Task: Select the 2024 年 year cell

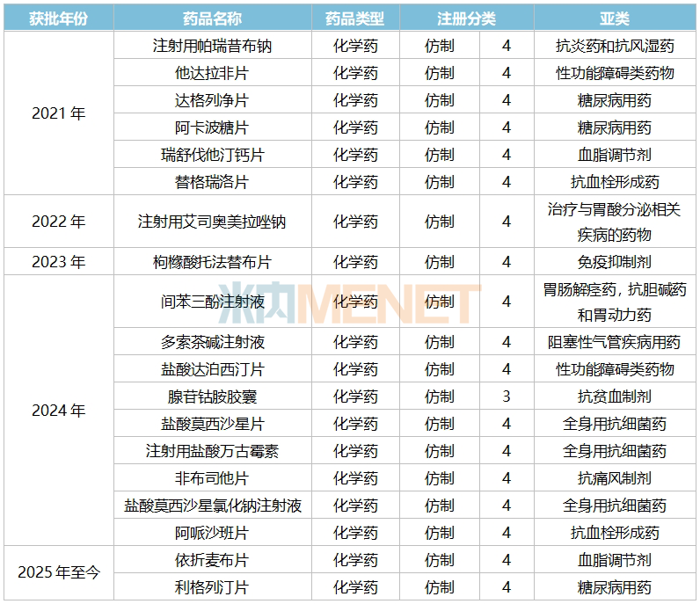Action: coord(59,411)
